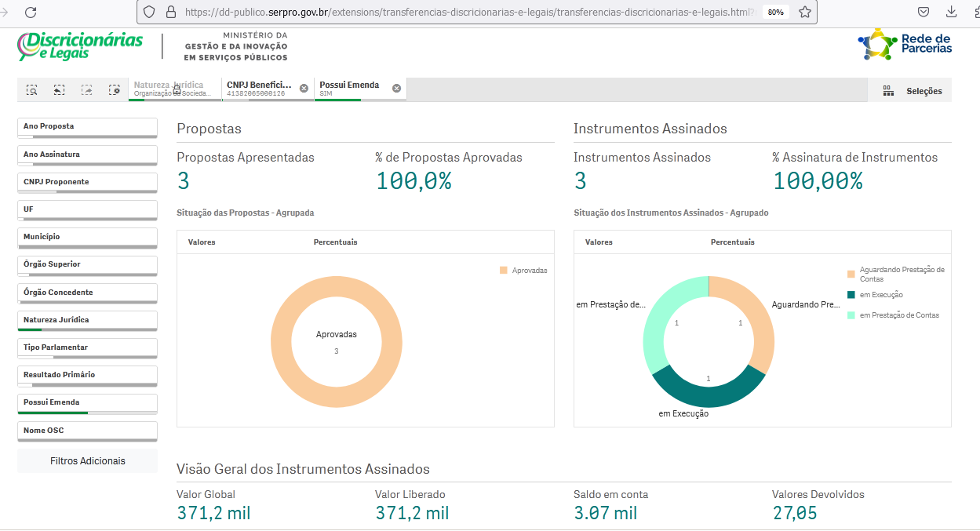980x531 pixels.
Task: Open the UF filter list
Action: pos(87,209)
